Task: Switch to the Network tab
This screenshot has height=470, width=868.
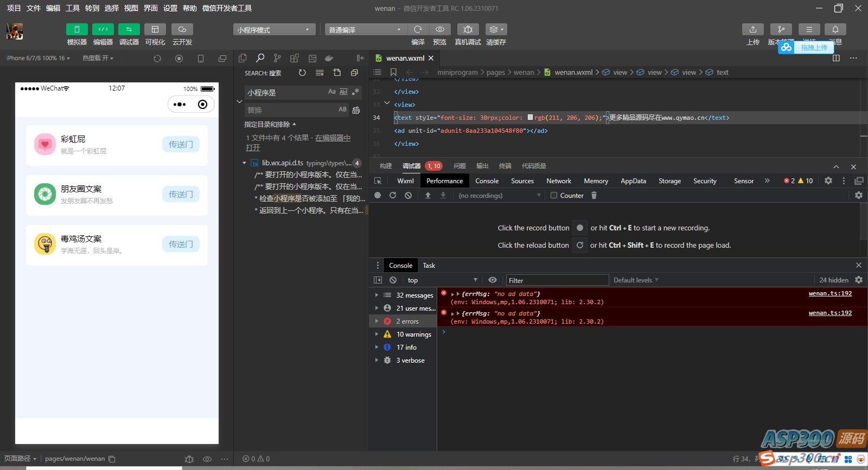Action: [558, 181]
